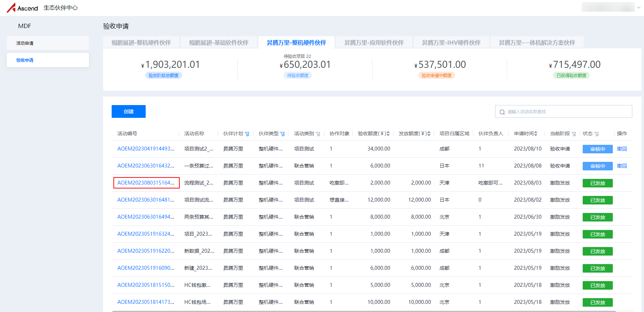Open activity AOEM2023051916220...

point(146,251)
